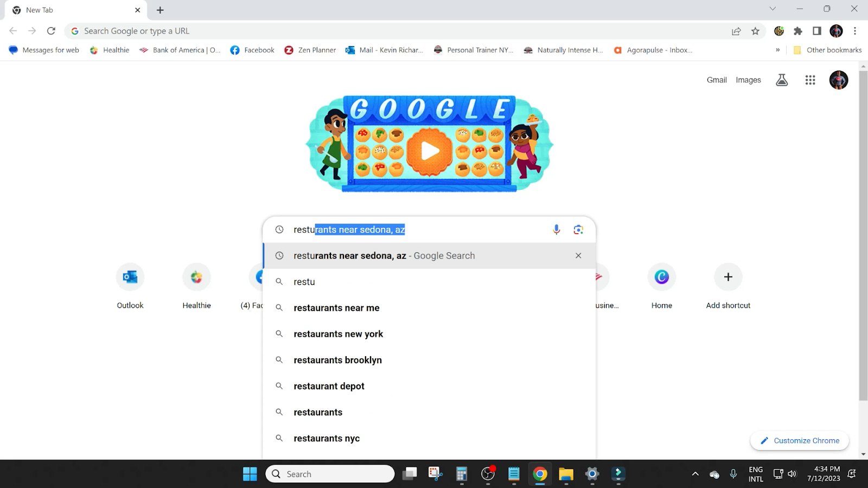The width and height of the screenshot is (868, 488).
Task: Open Other bookmarks folder
Action: [x=827, y=50]
